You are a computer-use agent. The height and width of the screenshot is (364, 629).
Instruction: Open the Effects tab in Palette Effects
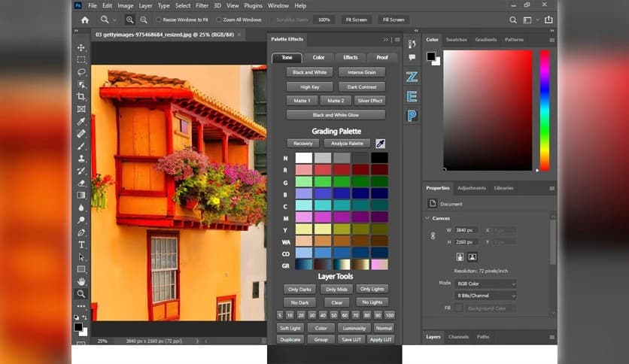pos(350,57)
